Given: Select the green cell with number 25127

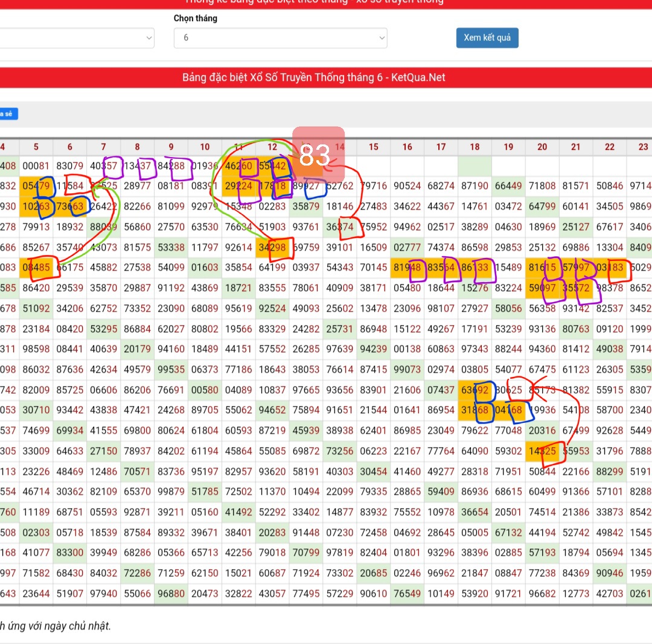Looking at the screenshot, I should [x=576, y=227].
